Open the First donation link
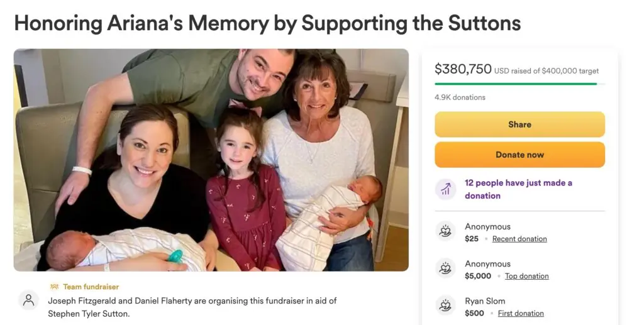 (x=520, y=313)
